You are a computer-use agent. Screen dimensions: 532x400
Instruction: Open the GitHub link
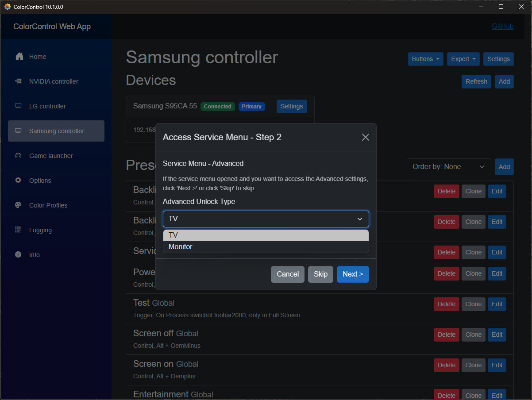pyautogui.click(x=502, y=27)
